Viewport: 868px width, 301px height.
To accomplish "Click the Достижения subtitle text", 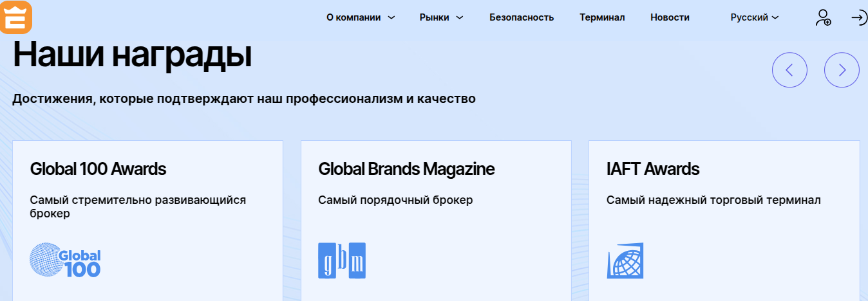I will 244,99.
